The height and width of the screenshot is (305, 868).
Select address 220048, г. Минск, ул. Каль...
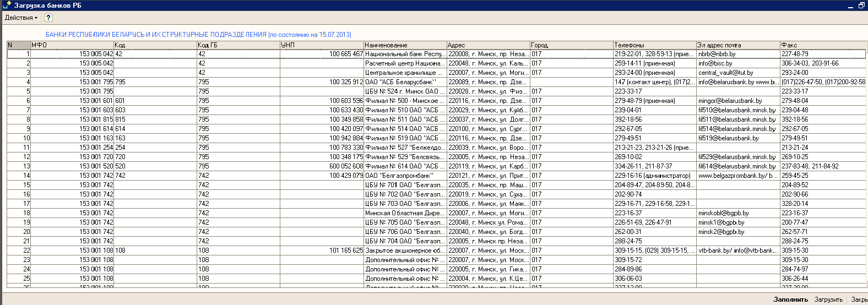click(488, 63)
